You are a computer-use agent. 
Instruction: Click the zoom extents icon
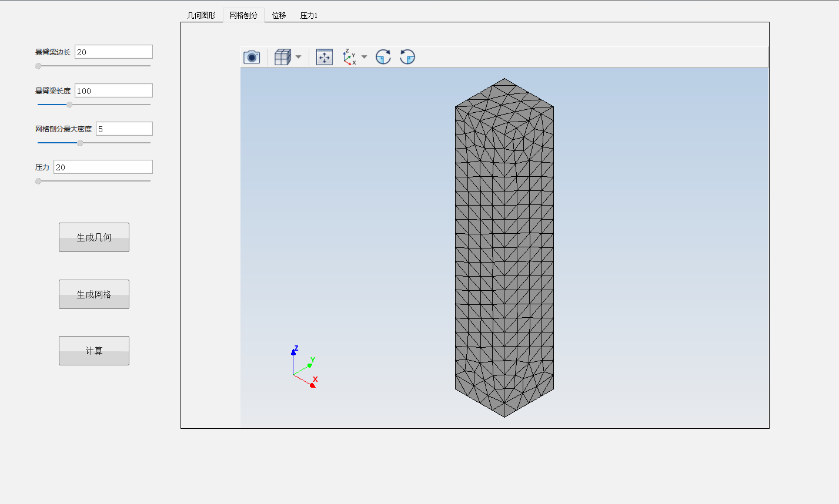click(325, 57)
